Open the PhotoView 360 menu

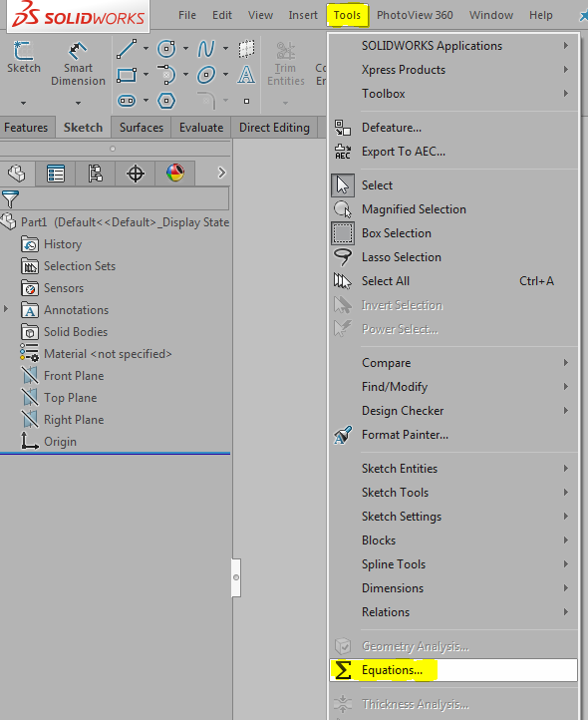pyautogui.click(x=415, y=15)
